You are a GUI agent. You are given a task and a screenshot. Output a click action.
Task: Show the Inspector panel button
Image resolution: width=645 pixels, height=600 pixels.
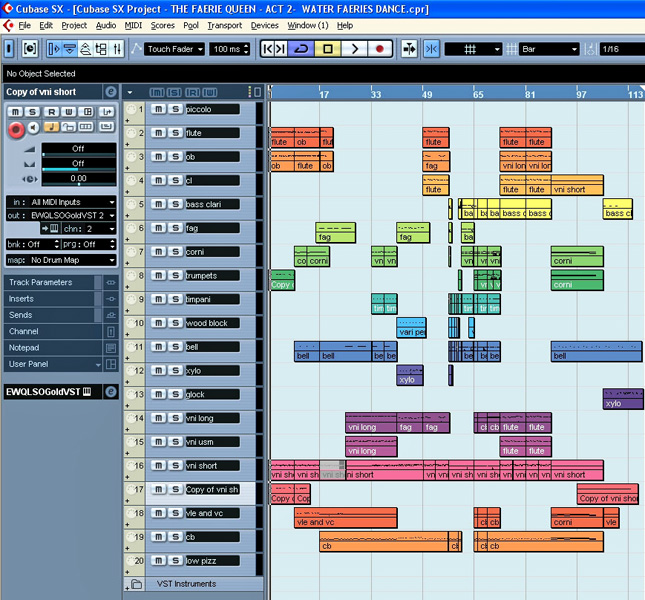pyautogui.click(x=54, y=49)
